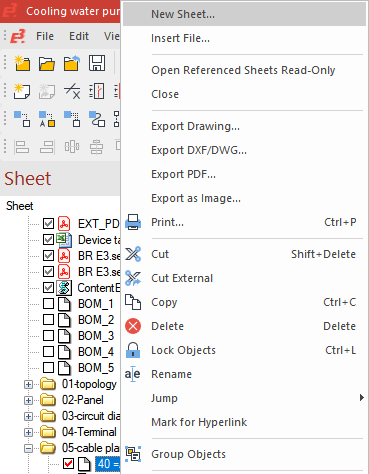Image resolution: width=369 pixels, height=474 pixels.
Task: Click the Save floppy disk icon
Action: [x=97, y=63]
